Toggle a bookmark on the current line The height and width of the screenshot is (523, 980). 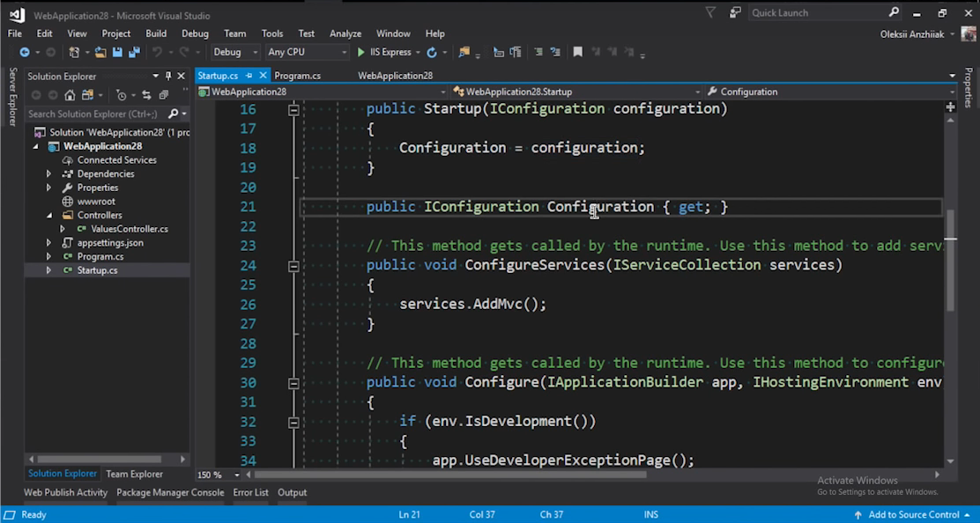click(x=578, y=53)
